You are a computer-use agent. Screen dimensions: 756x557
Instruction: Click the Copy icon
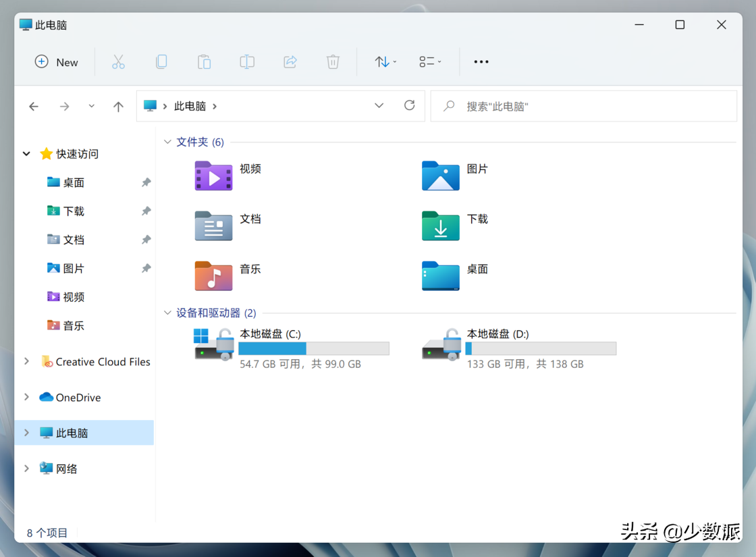[x=161, y=61]
